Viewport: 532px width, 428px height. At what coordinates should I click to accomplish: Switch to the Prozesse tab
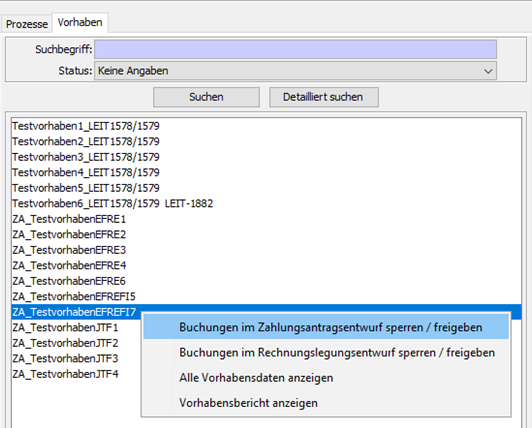coord(27,24)
